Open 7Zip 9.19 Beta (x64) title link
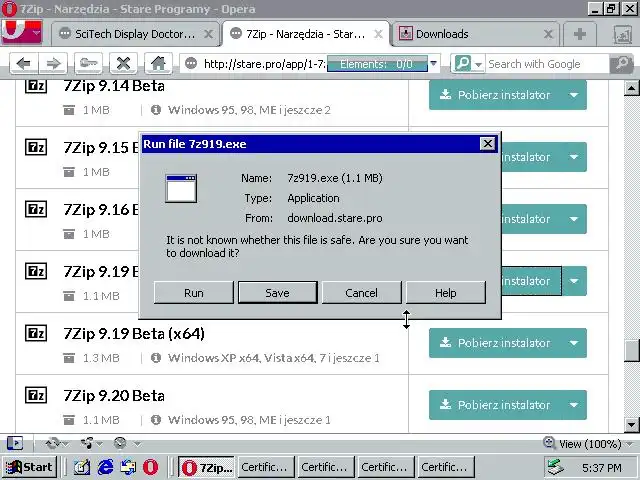This screenshot has height=480, width=640. pos(134,333)
